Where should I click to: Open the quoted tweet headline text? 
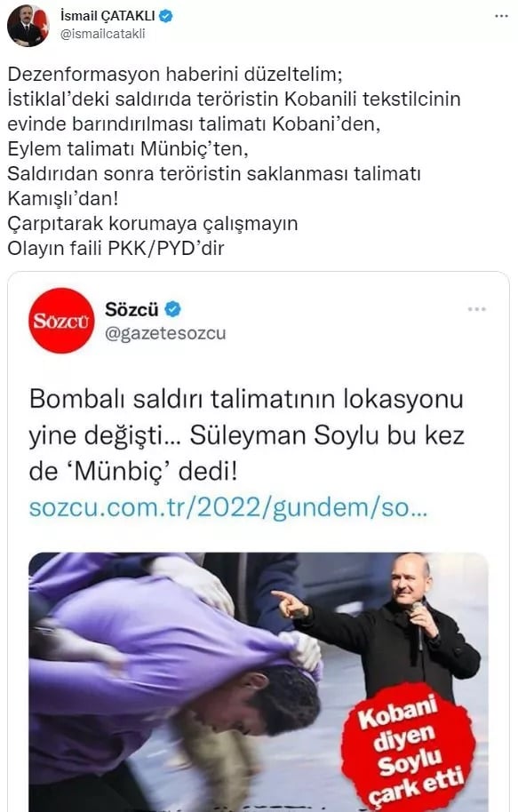247,435
